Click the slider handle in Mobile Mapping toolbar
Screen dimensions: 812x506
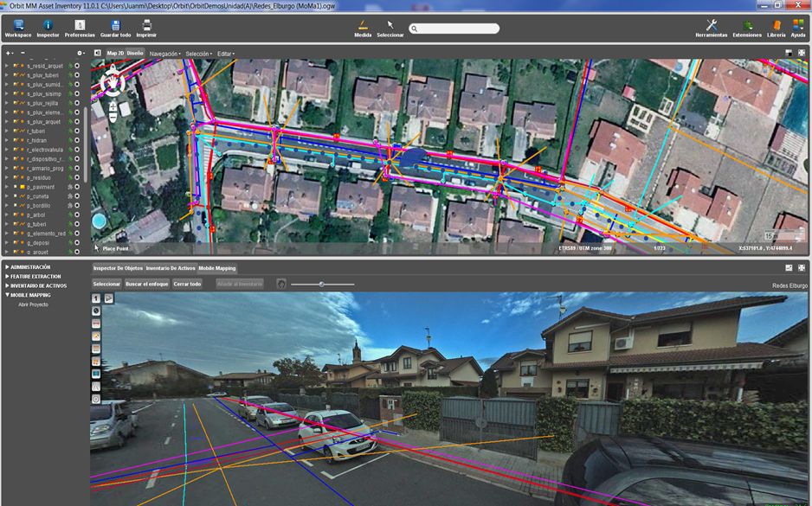coord(321,284)
